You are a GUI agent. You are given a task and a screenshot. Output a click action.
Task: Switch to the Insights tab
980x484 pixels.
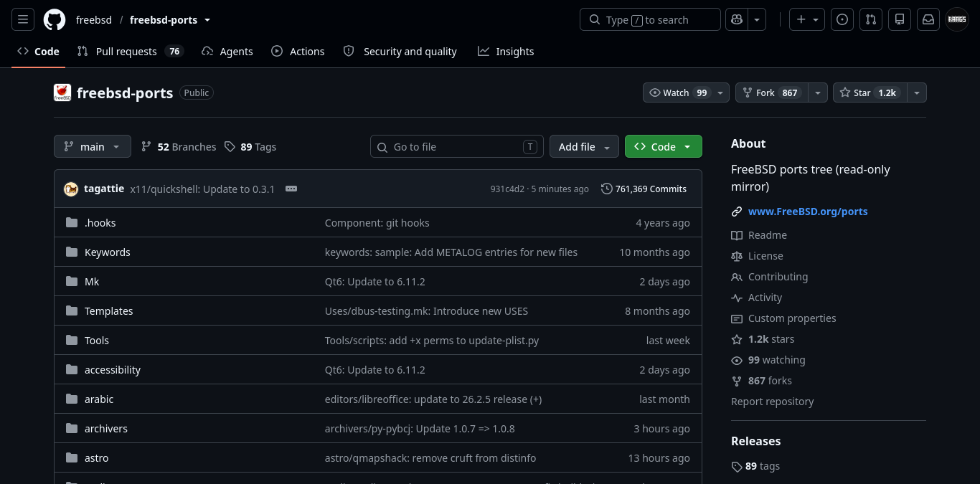click(506, 51)
